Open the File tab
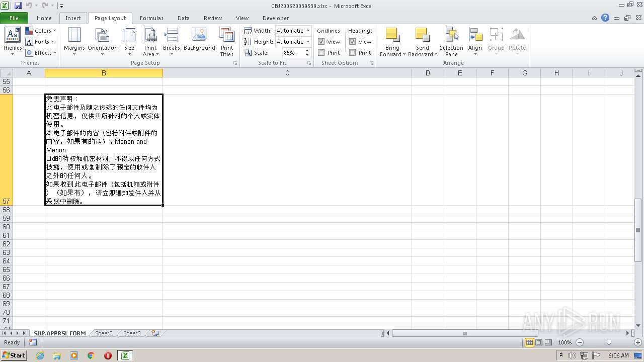The width and height of the screenshot is (644, 362). 14,18
